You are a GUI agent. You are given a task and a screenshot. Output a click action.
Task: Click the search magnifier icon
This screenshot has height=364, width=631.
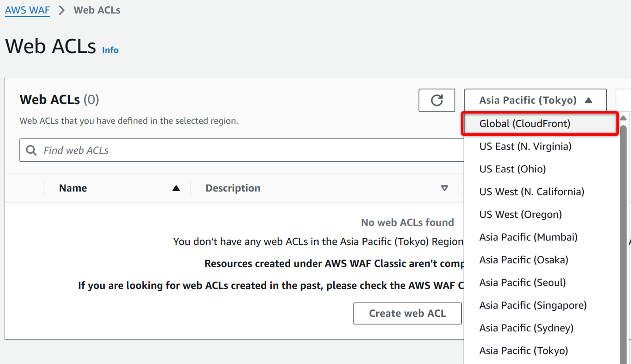[x=32, y=150]
